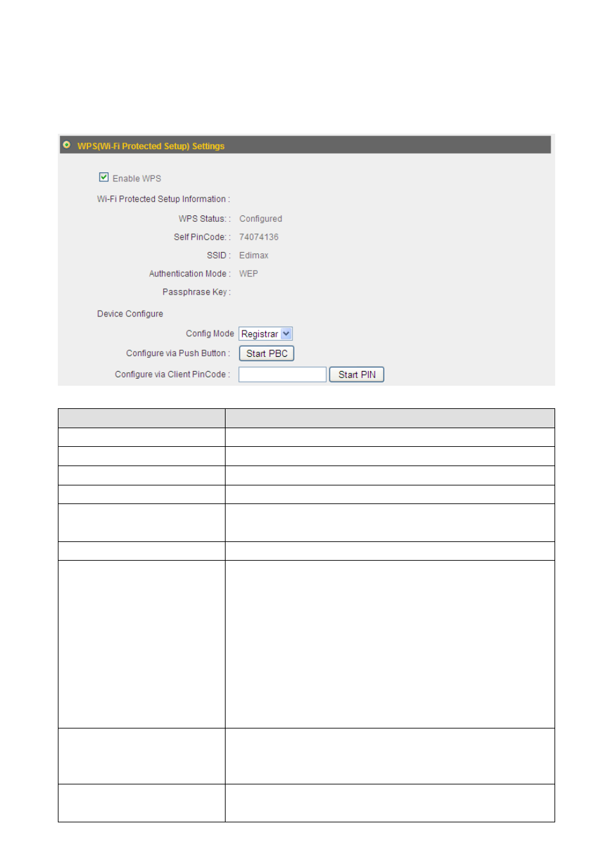Click the Configure via Client PinCode label
The image size is (613, 868).
click(172, 374)
